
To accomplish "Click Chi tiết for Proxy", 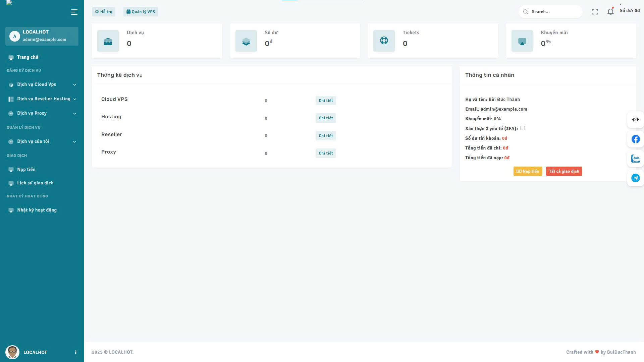I will [326, 153].
